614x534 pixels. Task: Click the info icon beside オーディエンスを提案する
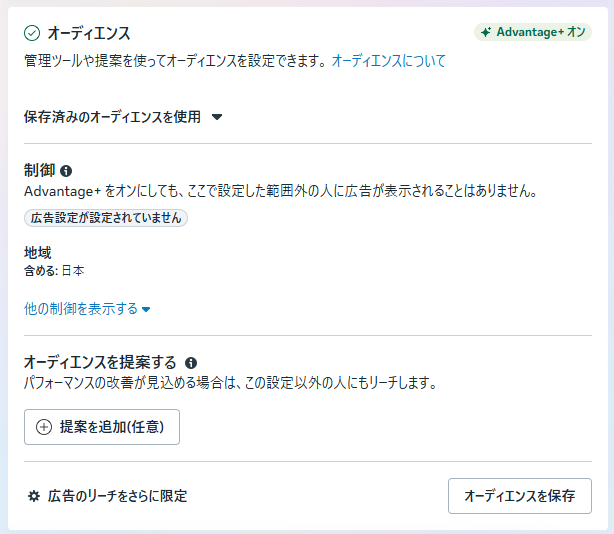tap(191, 363)
